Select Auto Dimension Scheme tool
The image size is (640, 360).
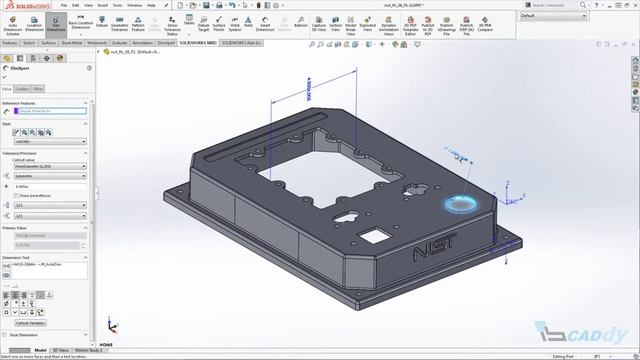click(13, 26)
